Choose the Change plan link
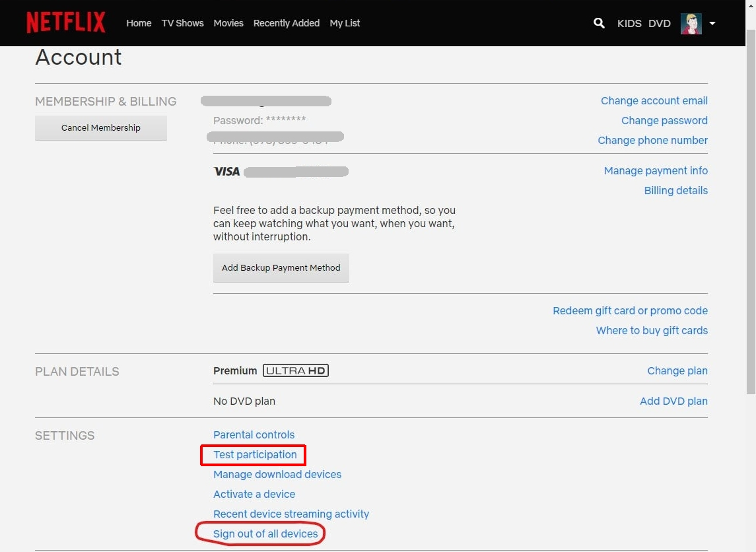 [x=677, y=371]
